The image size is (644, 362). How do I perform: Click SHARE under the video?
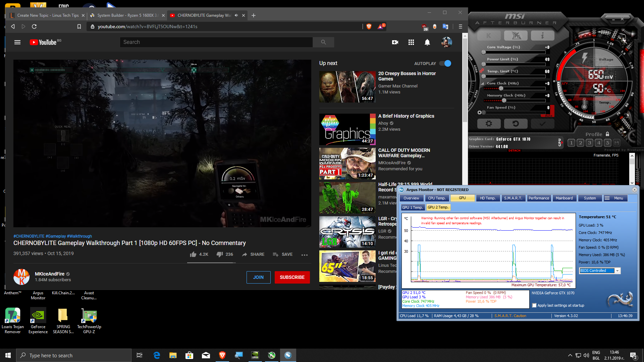click(x=253, y=255)
